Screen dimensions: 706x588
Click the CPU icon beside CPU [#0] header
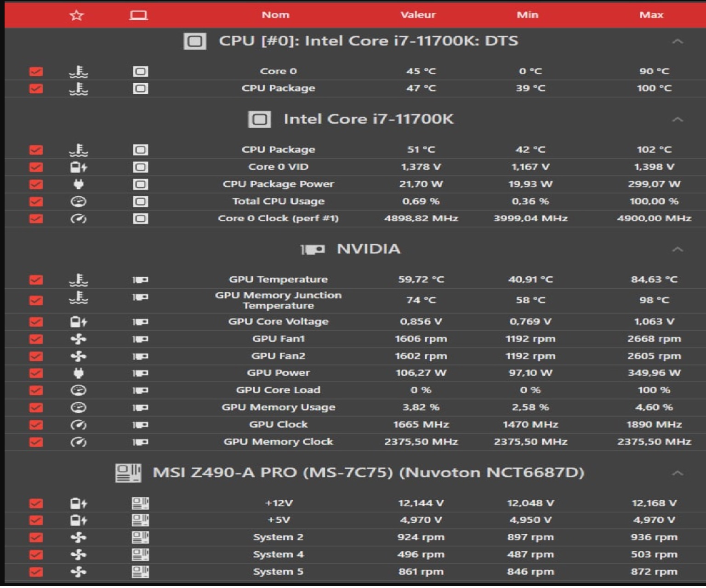click(195, 41)
